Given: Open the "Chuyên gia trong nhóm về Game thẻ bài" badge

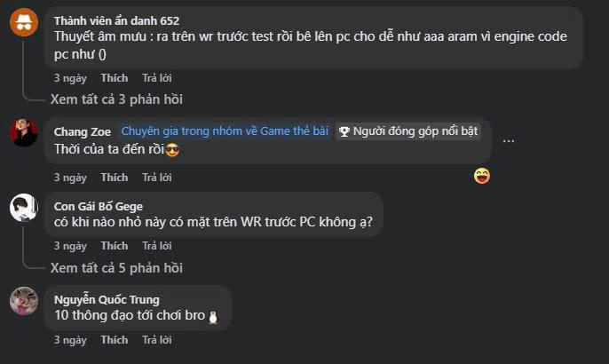Looking at the screenshot, I should pyautogui.click(x=225, y=131).
